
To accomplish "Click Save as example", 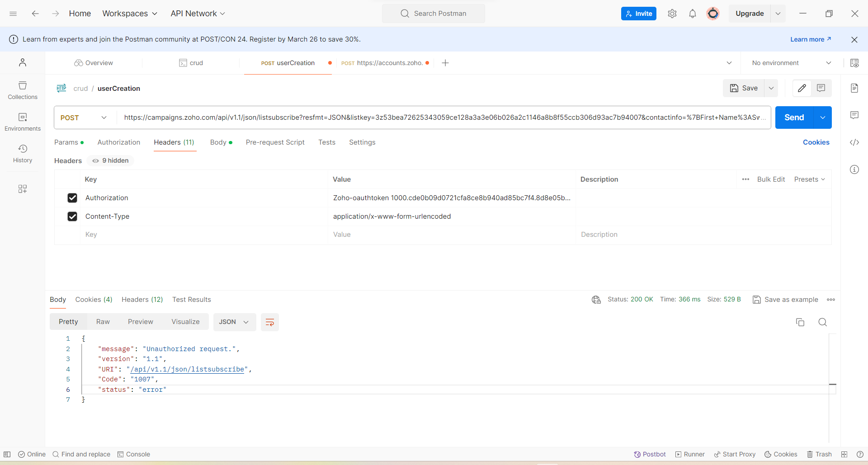I will [785, 300].
